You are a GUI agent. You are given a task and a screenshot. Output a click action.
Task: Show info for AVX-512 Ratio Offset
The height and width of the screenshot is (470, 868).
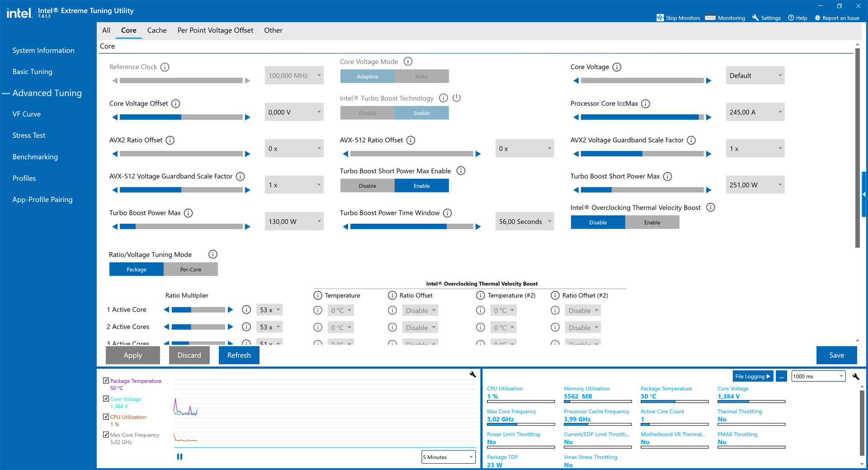(x=410, y=140)
